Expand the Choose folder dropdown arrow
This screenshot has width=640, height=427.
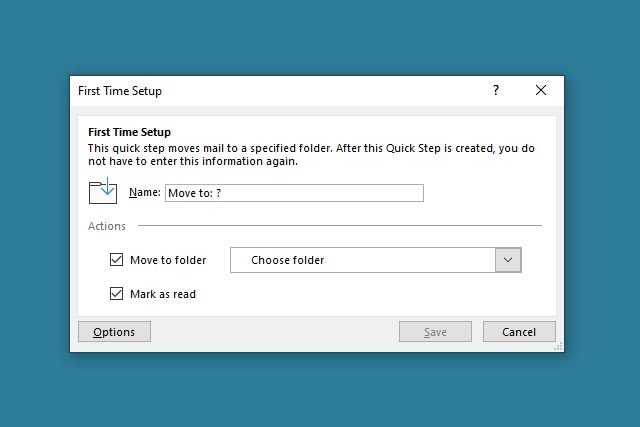pyautogui.click(x=508, y=260)
